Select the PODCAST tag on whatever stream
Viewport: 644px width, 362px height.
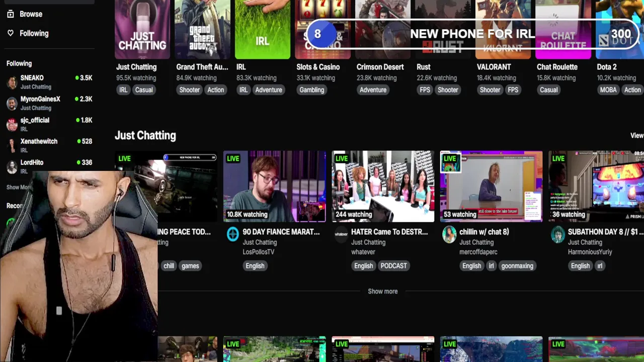pos(393,266)
